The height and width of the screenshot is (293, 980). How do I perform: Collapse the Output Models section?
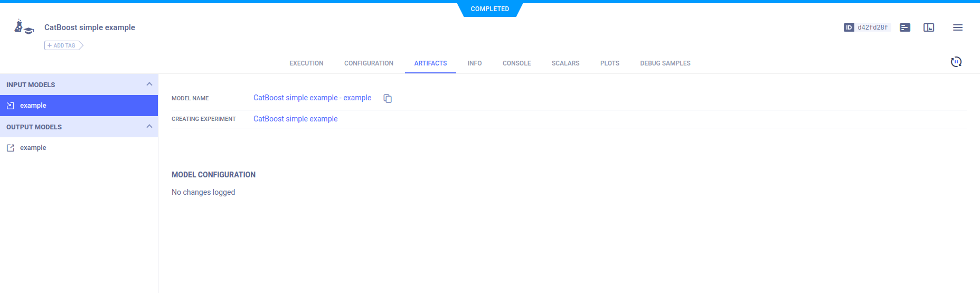pyautogui.click(x=149, y=127)
